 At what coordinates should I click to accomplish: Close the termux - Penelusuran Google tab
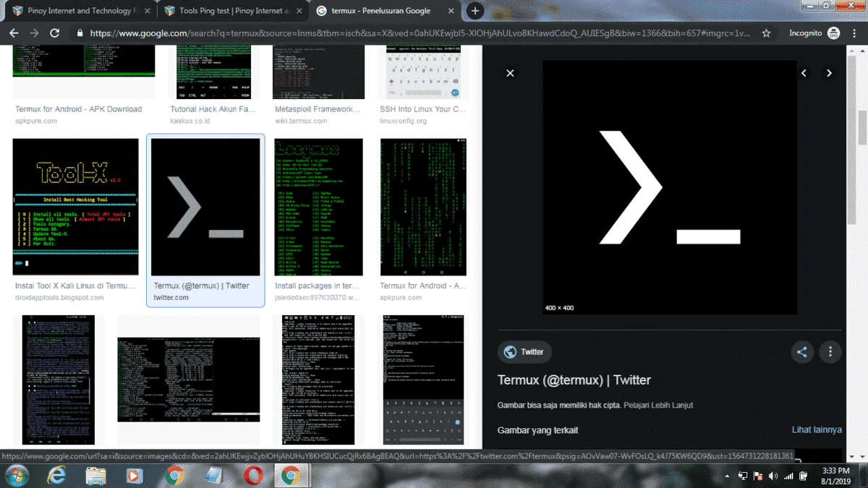[x=451, y=11]
